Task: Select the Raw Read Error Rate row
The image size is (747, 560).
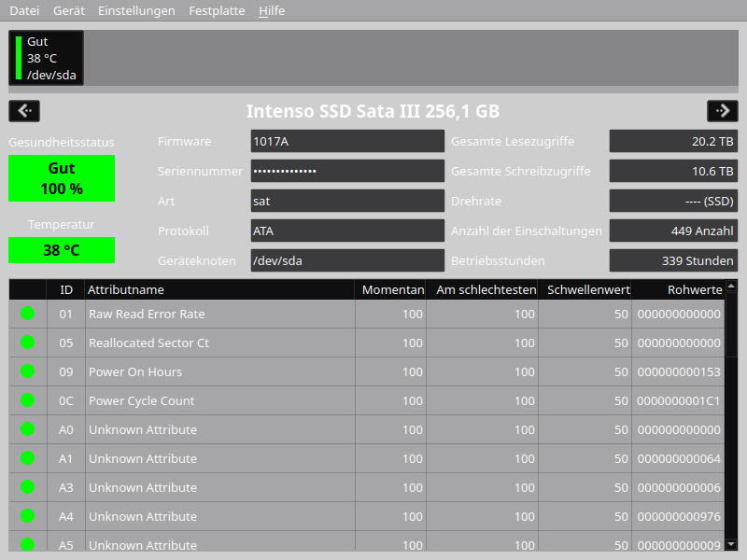Action: [367, 314]
